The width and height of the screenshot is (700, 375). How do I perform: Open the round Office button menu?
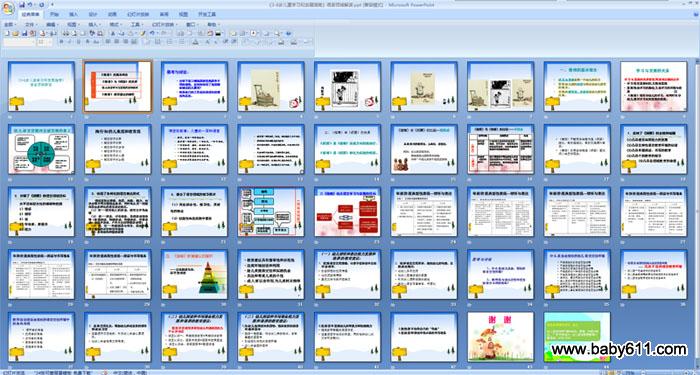click(8, 8)
